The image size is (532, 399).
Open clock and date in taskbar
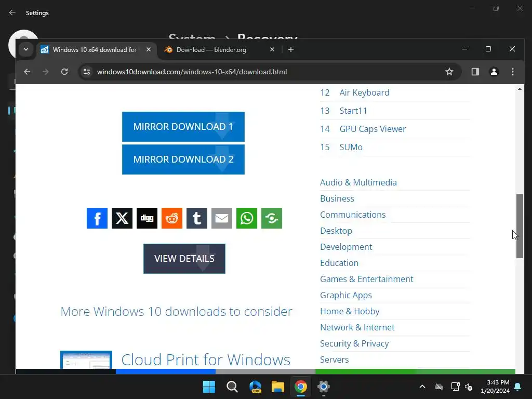pos(495,387)
